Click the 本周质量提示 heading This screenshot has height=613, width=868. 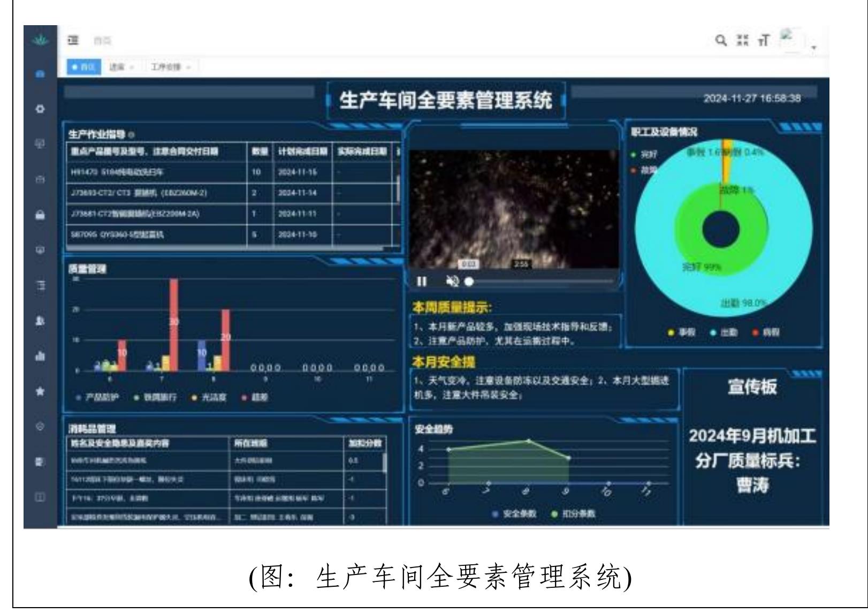click(452, 307)
